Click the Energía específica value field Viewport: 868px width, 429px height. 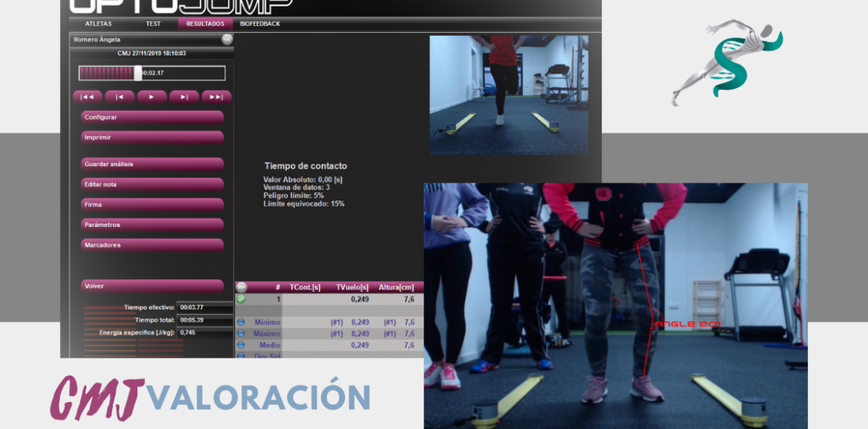[206, 333]
